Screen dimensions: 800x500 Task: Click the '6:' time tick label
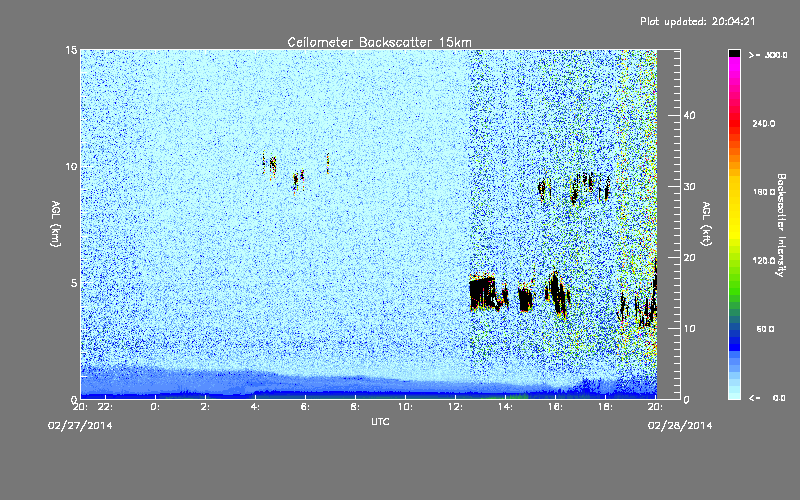(x=305, y=407)
